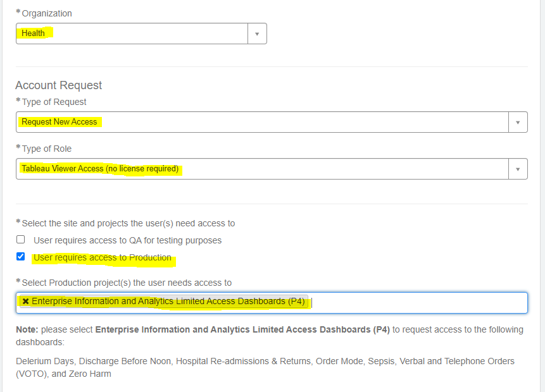This screenshot has height=392, width=545.
Task: Click empty area of Production projects input
Action: [418, 302]
